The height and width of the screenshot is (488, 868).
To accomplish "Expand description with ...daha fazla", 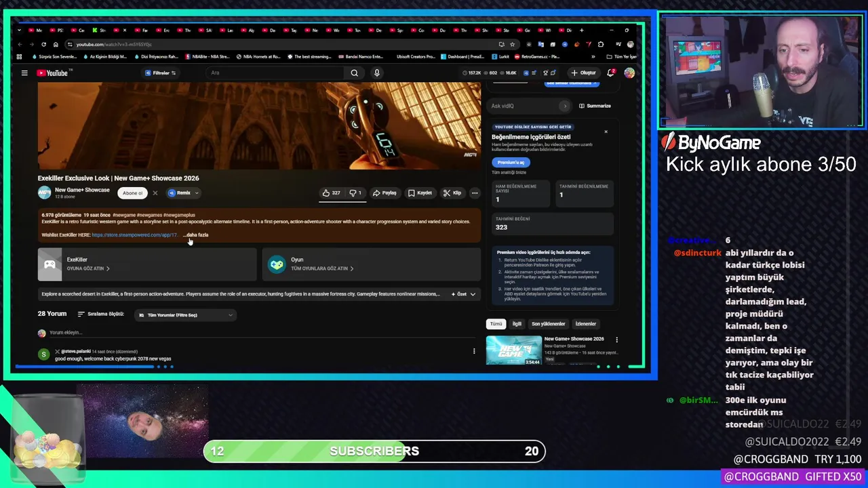I will coord(196,235).
